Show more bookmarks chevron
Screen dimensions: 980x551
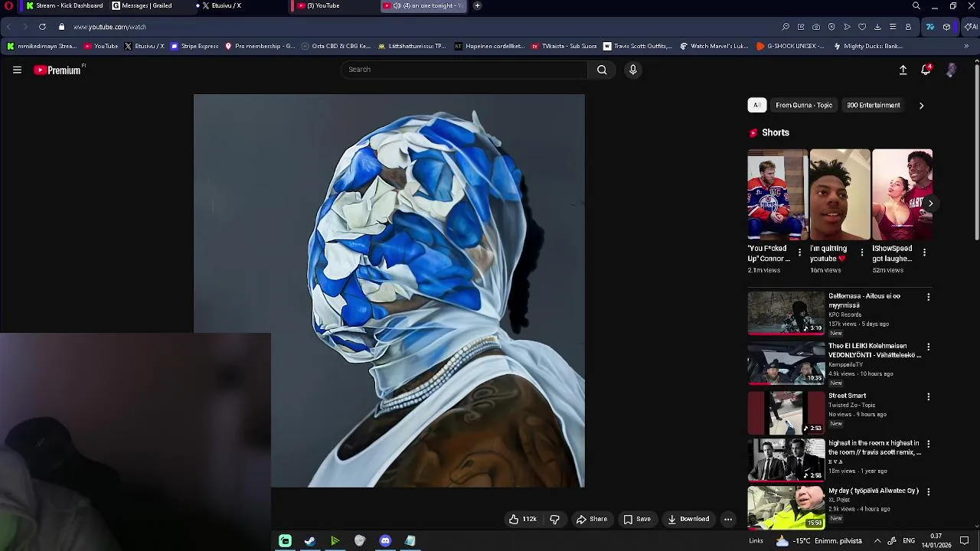[x=966, y=46]
